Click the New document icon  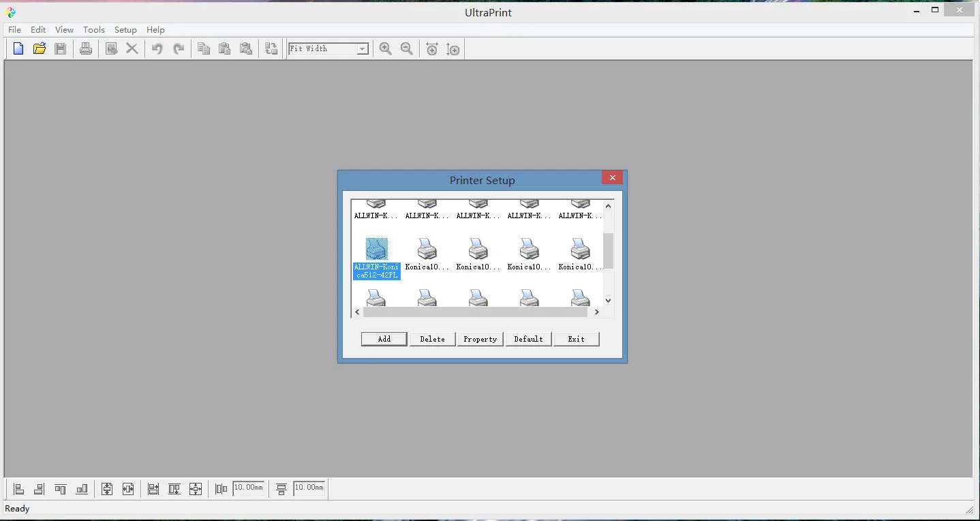pyautogui.click(x=18, y=48)
